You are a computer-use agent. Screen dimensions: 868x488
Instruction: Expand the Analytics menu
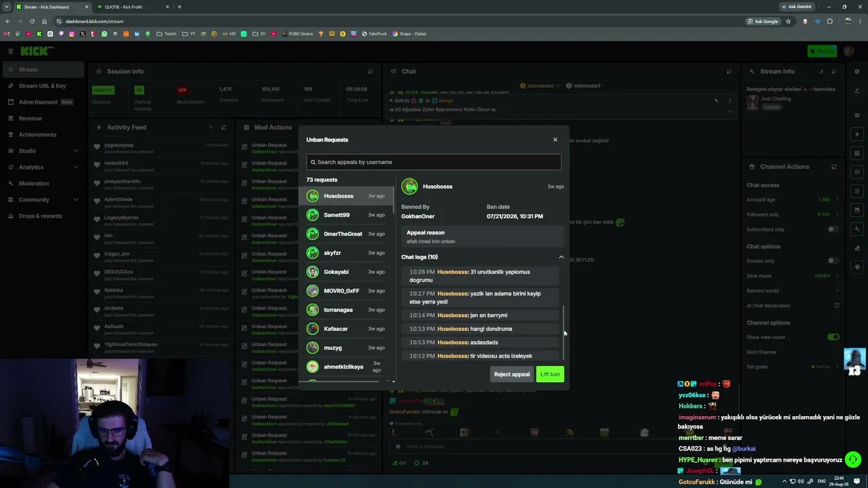click(42, 167)
